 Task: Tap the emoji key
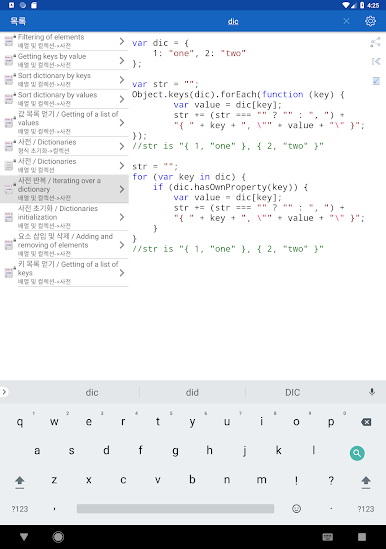coord(296,508)
